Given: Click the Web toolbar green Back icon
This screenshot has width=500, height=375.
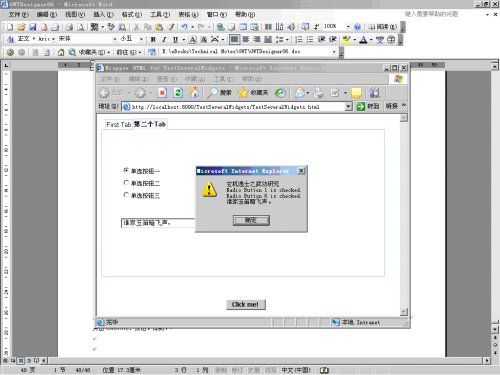Looking at the screenshot, I should coord(10,52).
